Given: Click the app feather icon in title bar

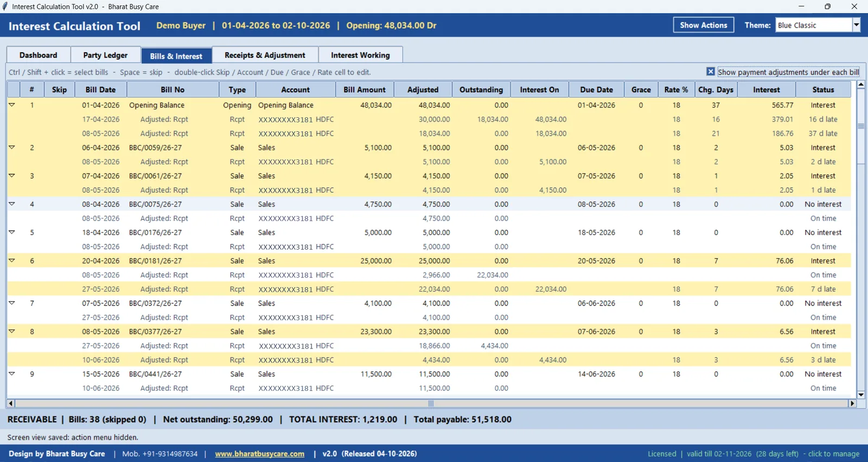Looking at the screenshot, I should [5, 7].
